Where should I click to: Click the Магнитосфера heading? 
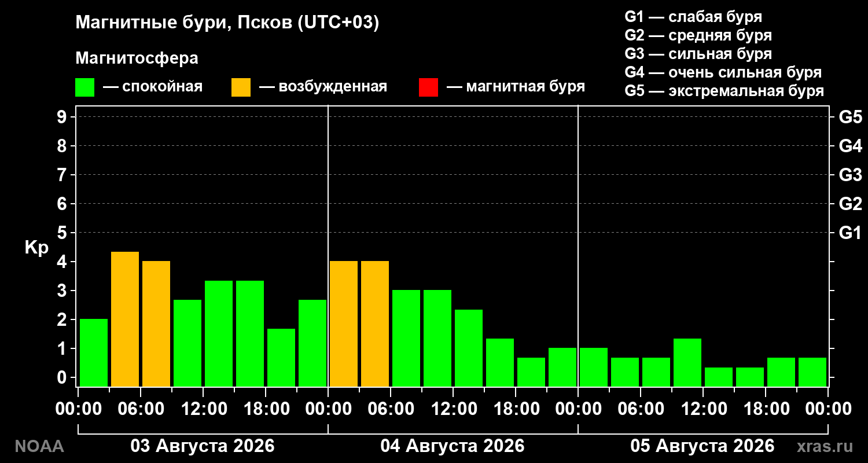coord(137,58)
